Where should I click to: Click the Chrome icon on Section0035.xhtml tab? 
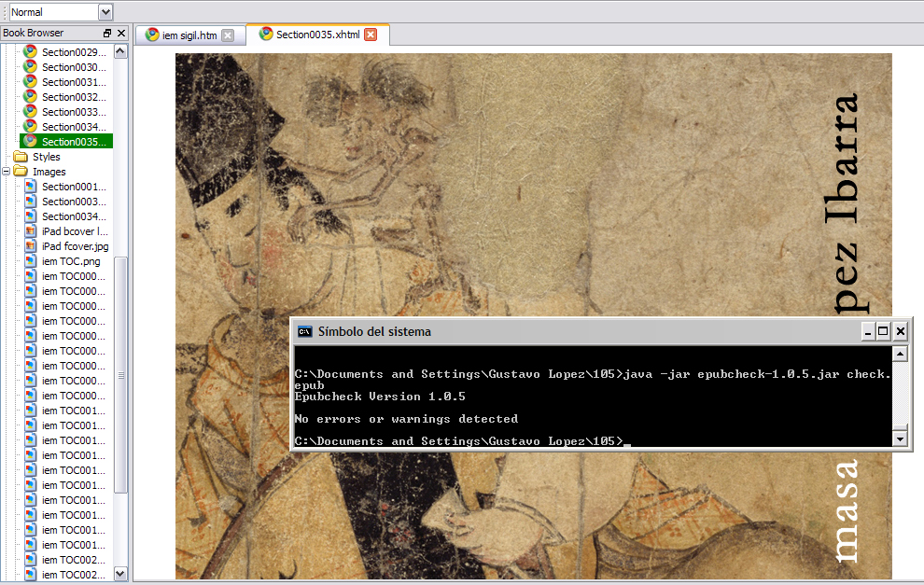point(266,34)
